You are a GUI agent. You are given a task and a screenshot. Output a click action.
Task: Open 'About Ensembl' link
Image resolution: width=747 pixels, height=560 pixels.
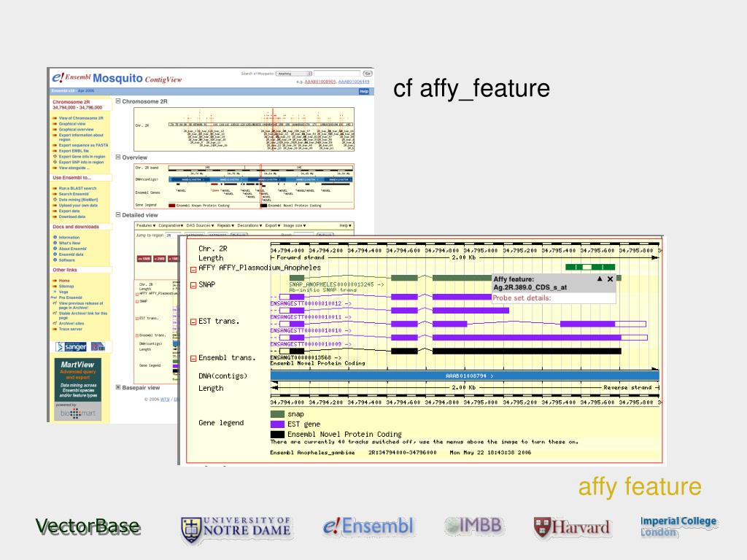tap(73, 249)
